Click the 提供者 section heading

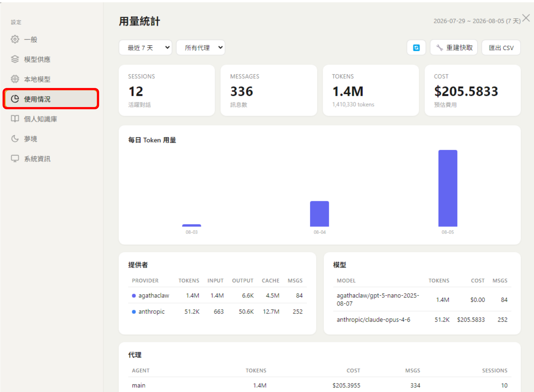(138, 265)
